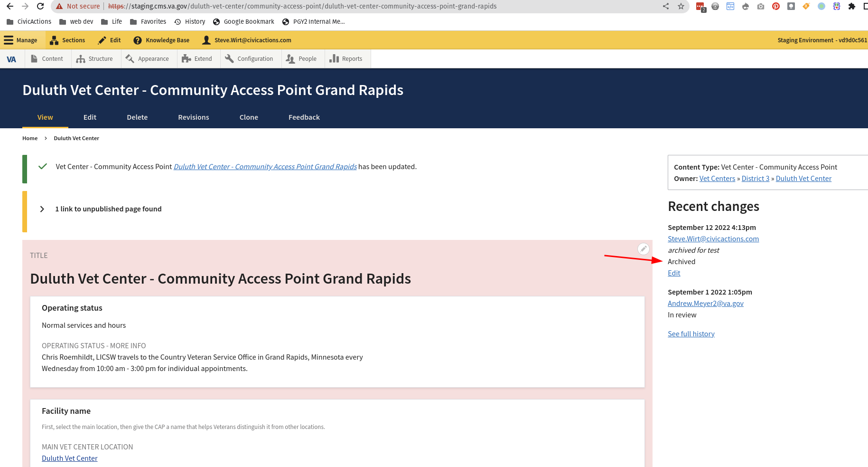Click Duluth Vet Center breadcrumb
Screen dimensions: 868x467
[76, 138]
